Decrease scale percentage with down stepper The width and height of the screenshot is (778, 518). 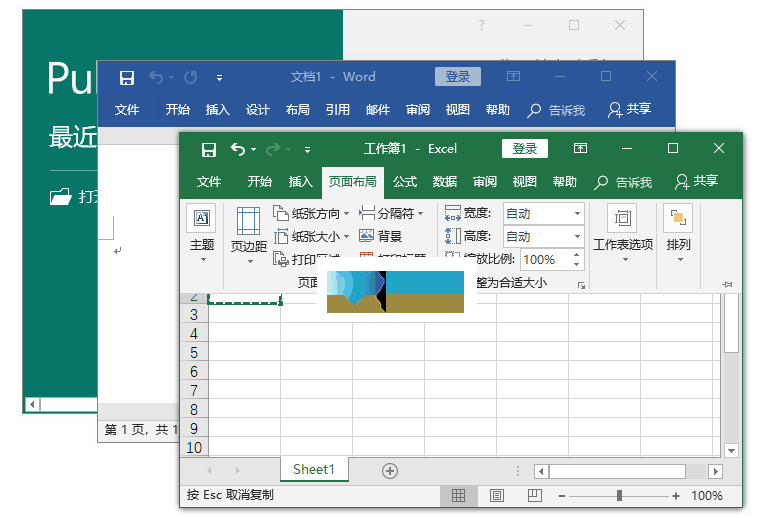tap(577, 264)
